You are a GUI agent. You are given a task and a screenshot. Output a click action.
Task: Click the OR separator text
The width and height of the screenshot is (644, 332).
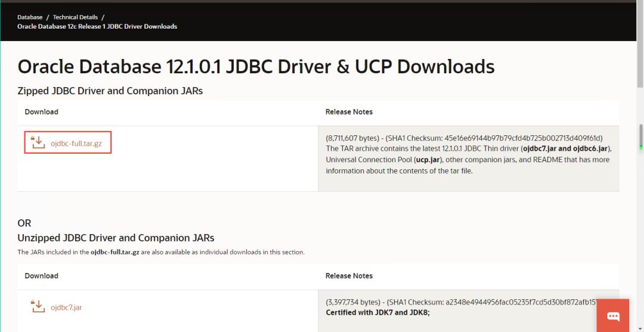coord(24,223)
